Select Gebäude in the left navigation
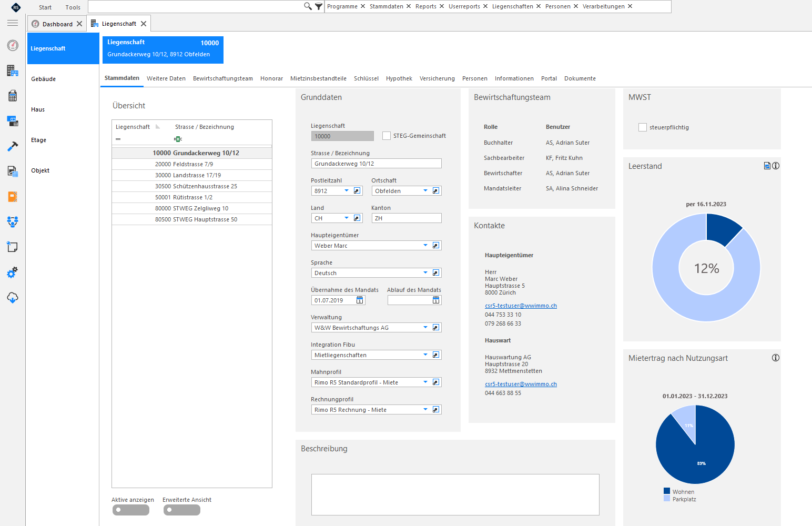Image resolution: width=812 pixels, height=526 pixels. point(63,79)
